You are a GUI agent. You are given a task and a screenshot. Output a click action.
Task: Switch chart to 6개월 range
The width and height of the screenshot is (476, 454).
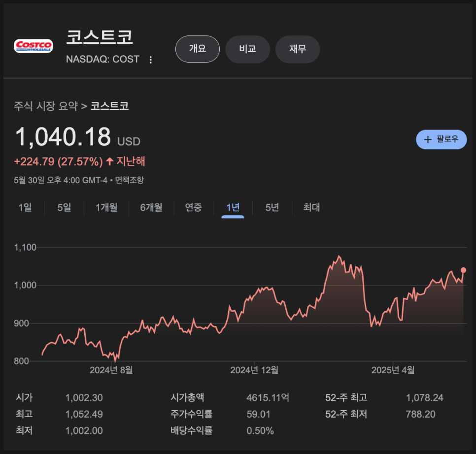151,207
